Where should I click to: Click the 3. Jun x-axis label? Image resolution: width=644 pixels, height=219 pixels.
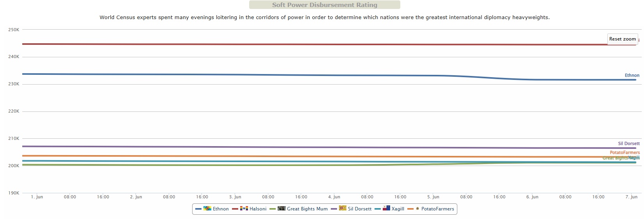235,197
